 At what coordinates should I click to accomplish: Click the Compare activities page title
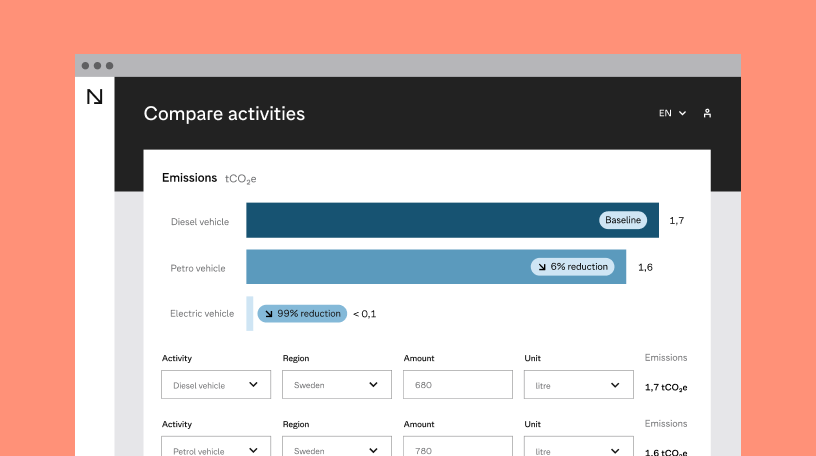click(224, 113)
